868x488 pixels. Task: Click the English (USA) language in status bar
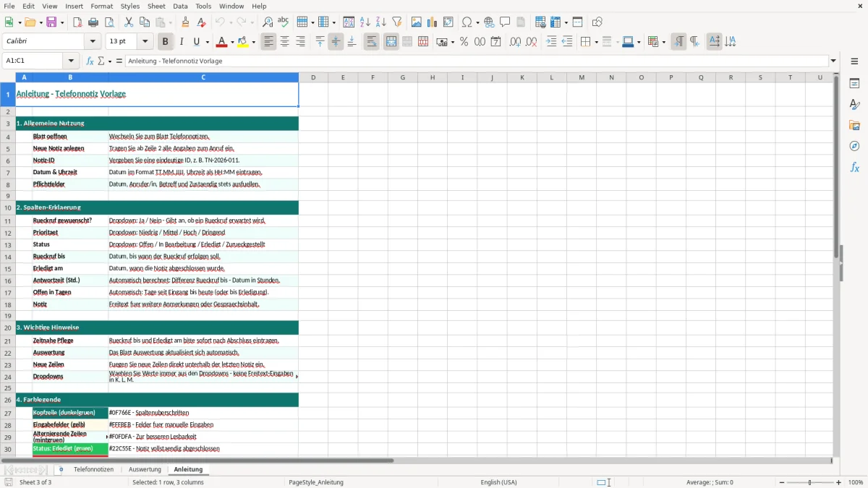[x=498, y=482]
